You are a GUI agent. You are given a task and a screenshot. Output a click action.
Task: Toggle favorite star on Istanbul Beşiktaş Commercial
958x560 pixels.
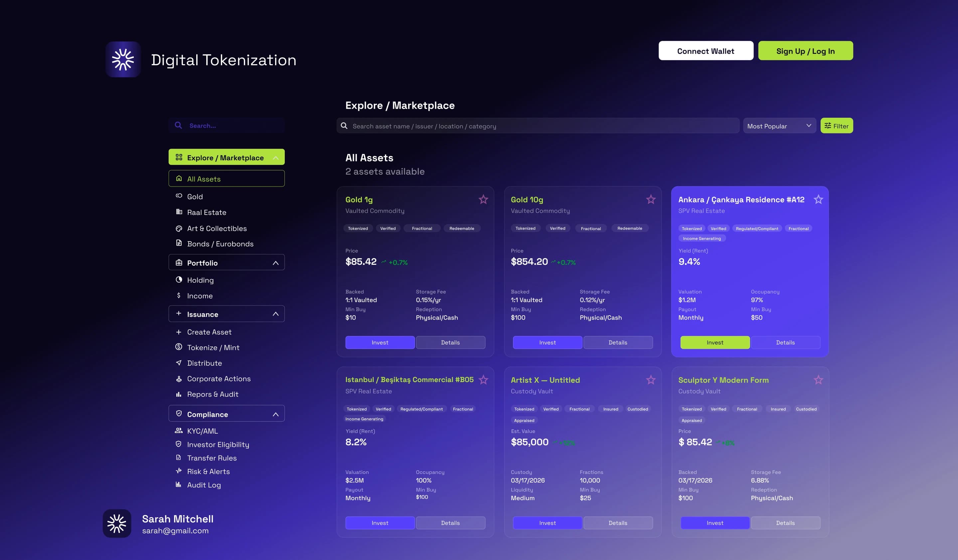[483, 380]
